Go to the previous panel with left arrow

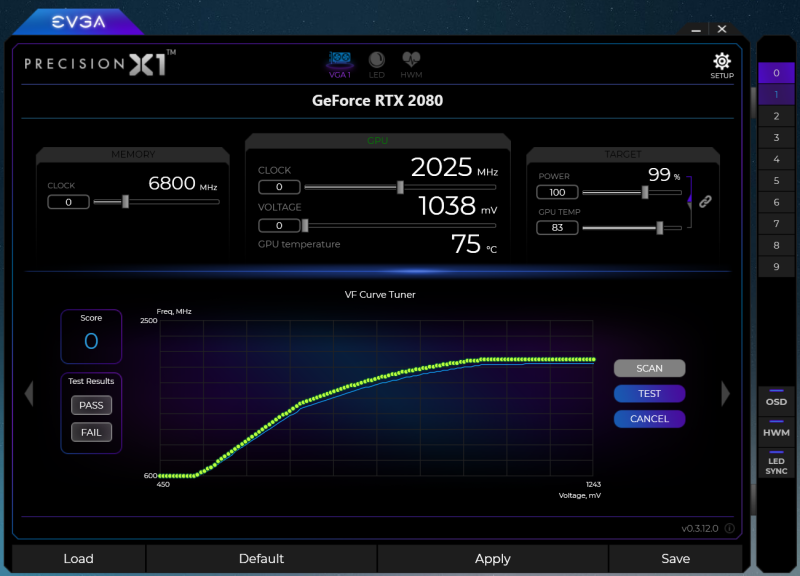pos(29,393)
